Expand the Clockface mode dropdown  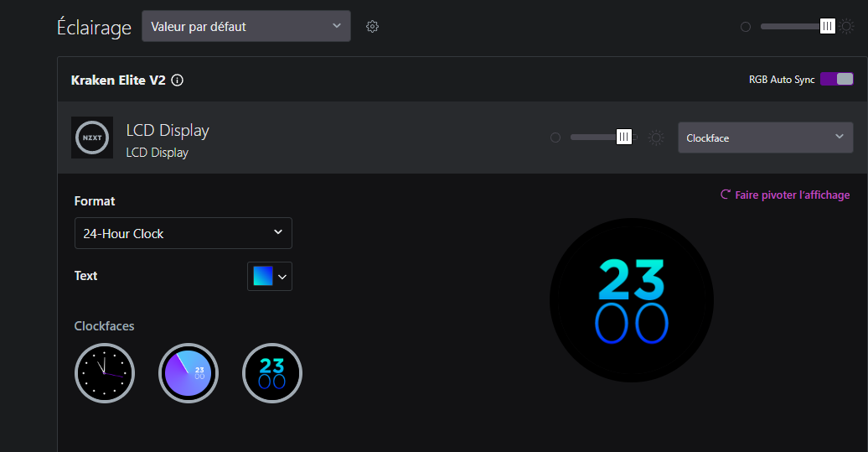click(x=765, y=138)
